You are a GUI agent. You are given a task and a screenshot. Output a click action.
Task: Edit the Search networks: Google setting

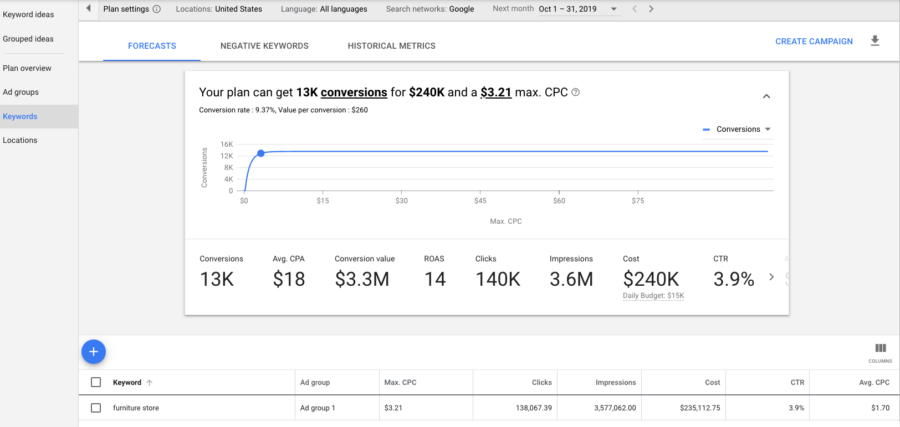click(x=430, y=9)
